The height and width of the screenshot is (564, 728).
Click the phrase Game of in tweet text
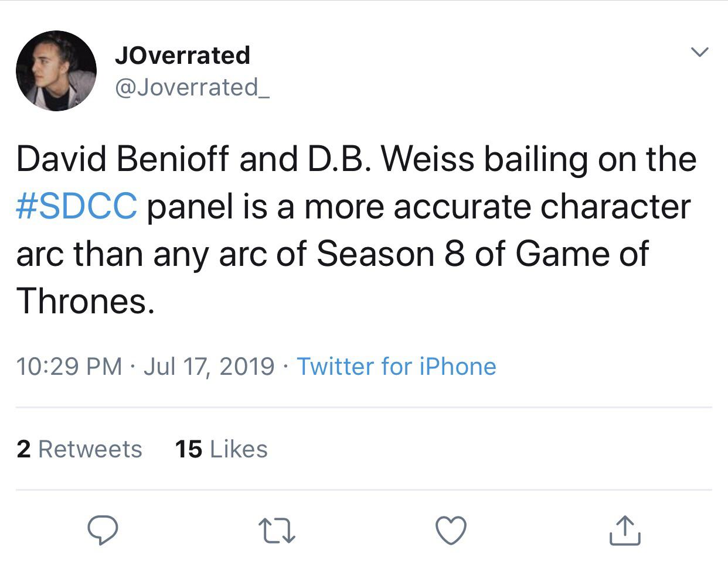582,254
